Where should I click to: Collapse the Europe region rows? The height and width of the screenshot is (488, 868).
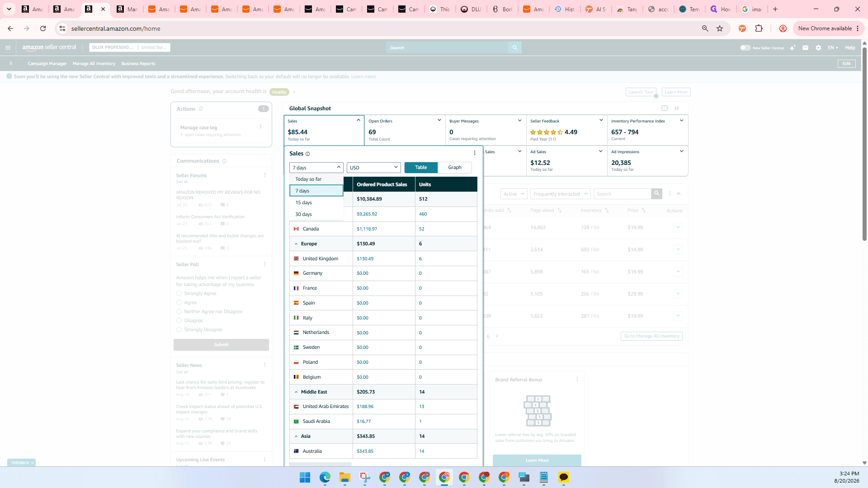(x=296, y=244)
